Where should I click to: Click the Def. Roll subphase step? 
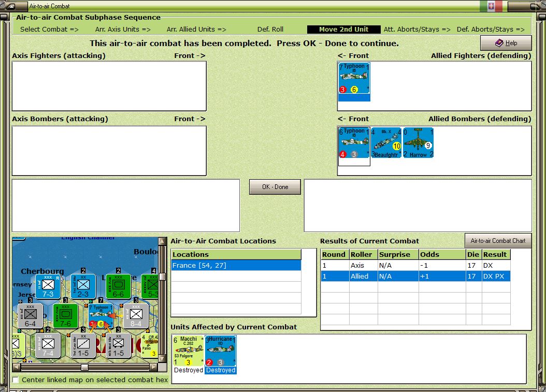(270, 30)
